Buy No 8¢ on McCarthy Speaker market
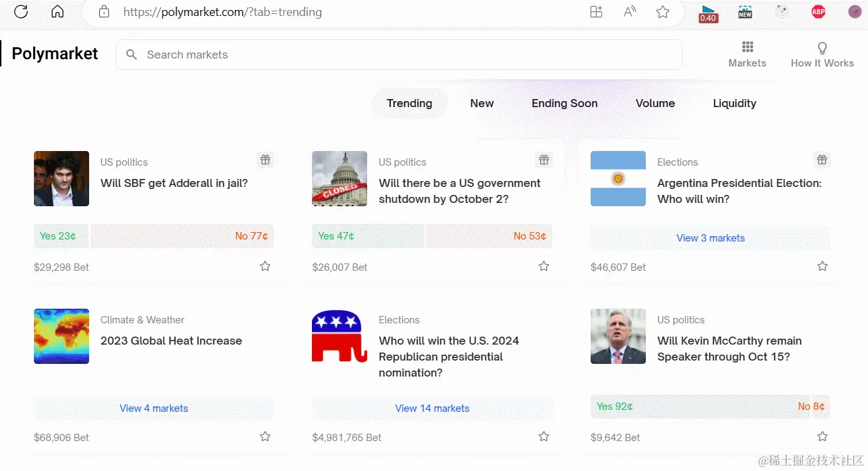Image resolution: width=868 pixels, height=471 pixels. pyautogui.click(x=821, y=406)
